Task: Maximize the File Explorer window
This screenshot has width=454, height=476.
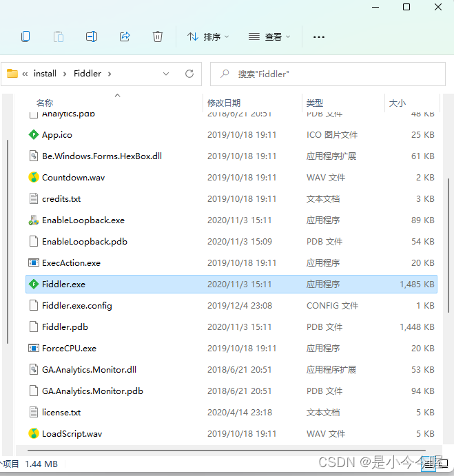Action: coord(406,7)
